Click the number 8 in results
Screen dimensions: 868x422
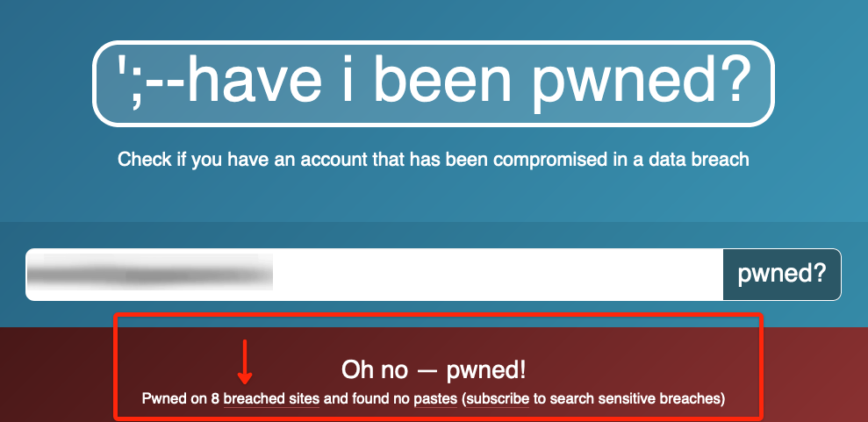pyautogui.click(x=215, y=399)
